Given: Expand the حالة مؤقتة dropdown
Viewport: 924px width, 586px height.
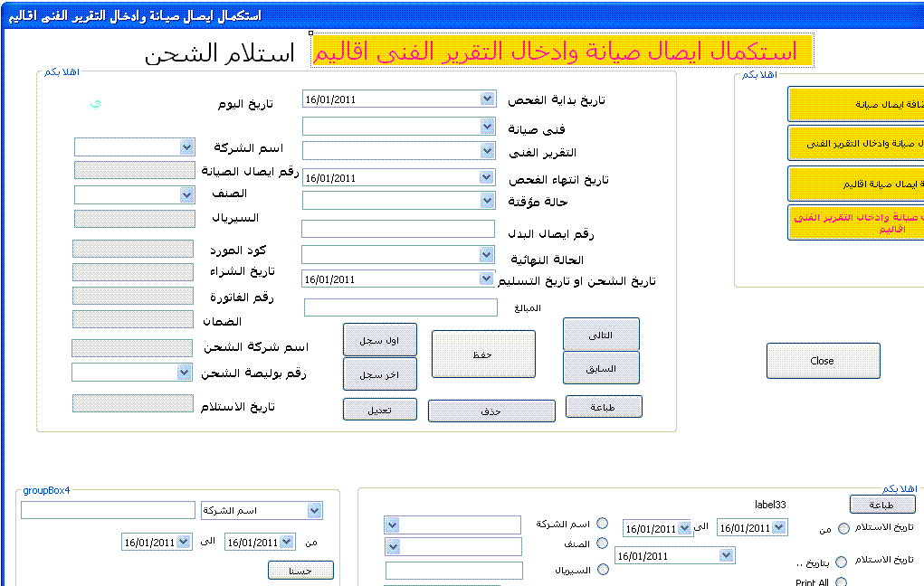Looking at the screenshot, I should click(x=487, y=201).
